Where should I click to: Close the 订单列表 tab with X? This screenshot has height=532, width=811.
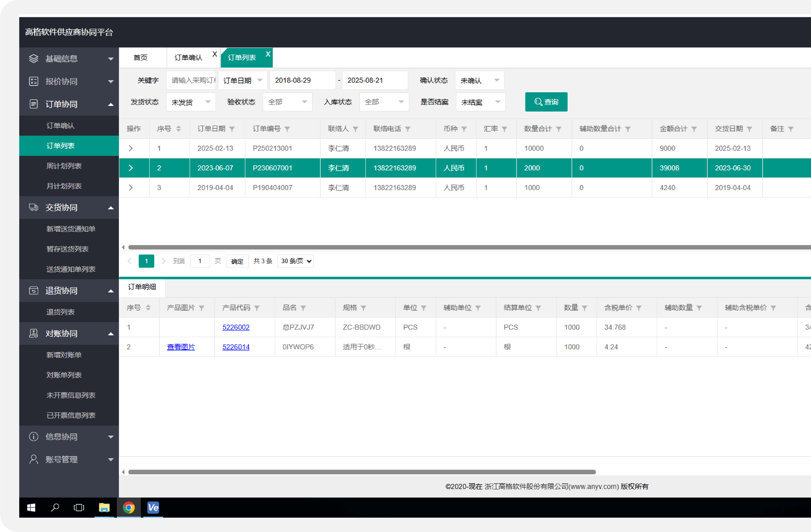point(268,54)
